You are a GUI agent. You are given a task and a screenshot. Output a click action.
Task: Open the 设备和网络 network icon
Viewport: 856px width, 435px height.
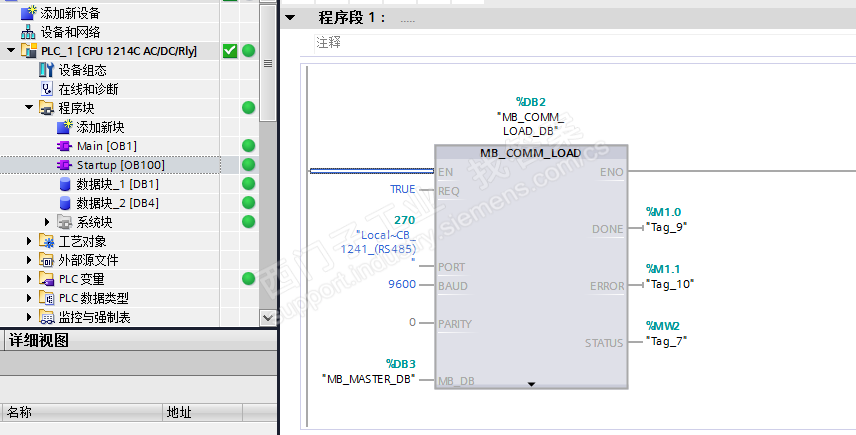[x=28, y=32]
